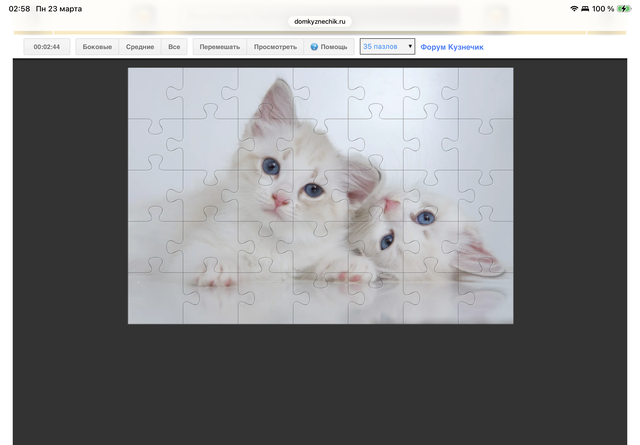
Task: Click the dropdown arrow on puzzle count selector
Action: pos(410,46)
